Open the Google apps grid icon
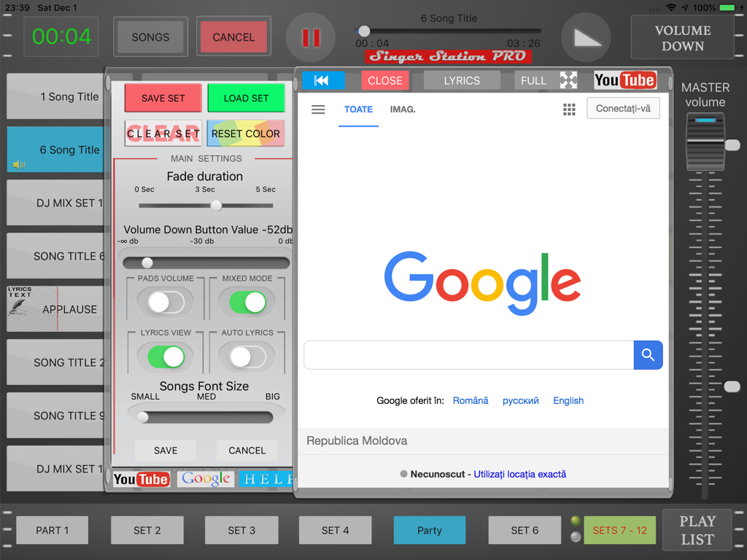 569,110
